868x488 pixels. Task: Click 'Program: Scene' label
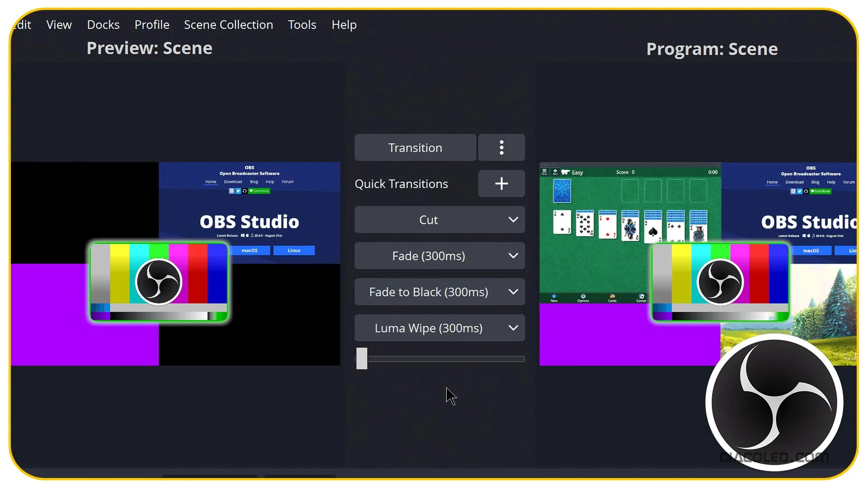(712, 49)
